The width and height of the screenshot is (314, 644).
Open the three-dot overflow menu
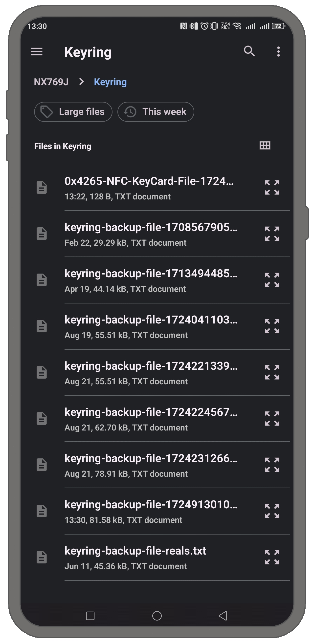278,52
